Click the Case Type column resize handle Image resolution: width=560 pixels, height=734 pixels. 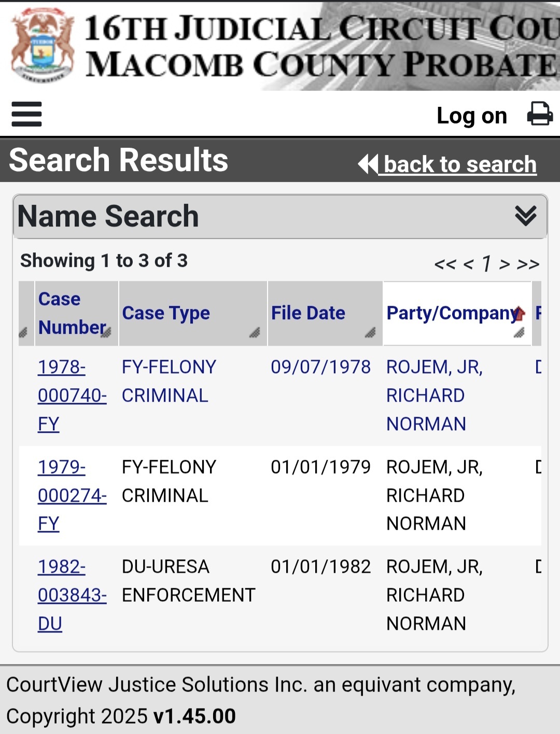[x=254, y=333]
